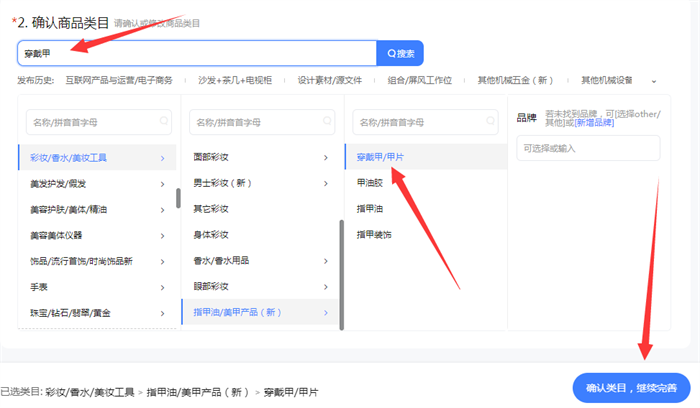
Task: Click the 搜索 search button
Action: coord(399,53)
